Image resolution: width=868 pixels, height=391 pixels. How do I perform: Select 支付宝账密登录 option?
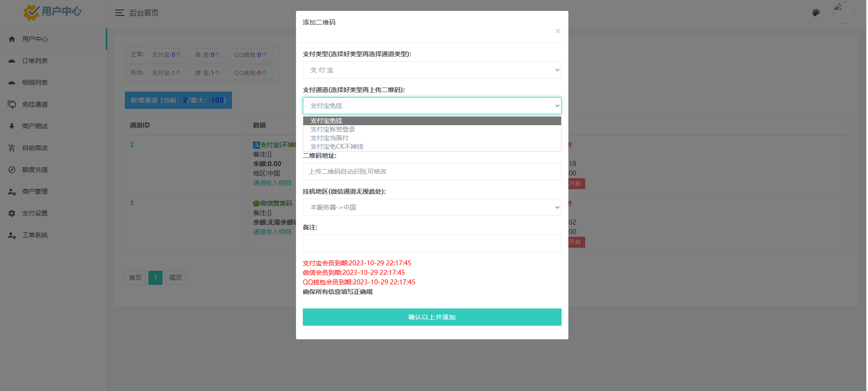coord(432,129)
